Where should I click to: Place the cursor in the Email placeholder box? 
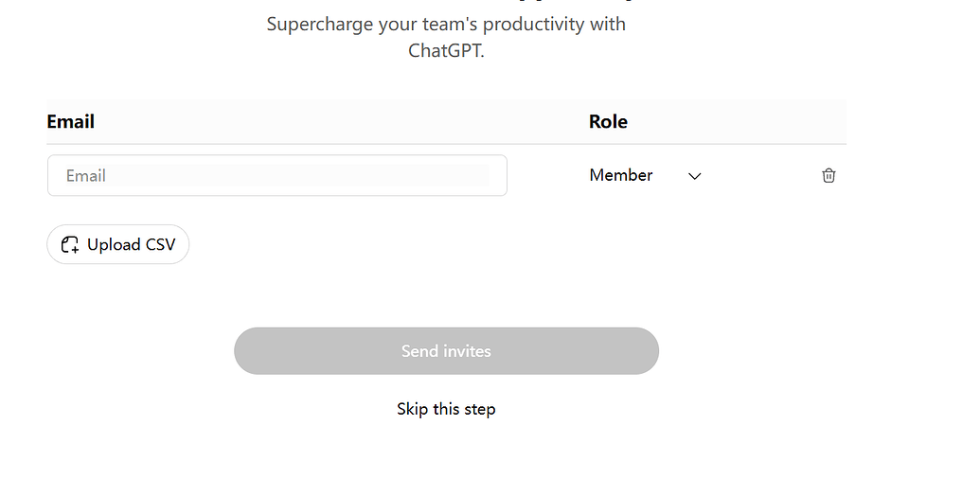coord(276,175)
